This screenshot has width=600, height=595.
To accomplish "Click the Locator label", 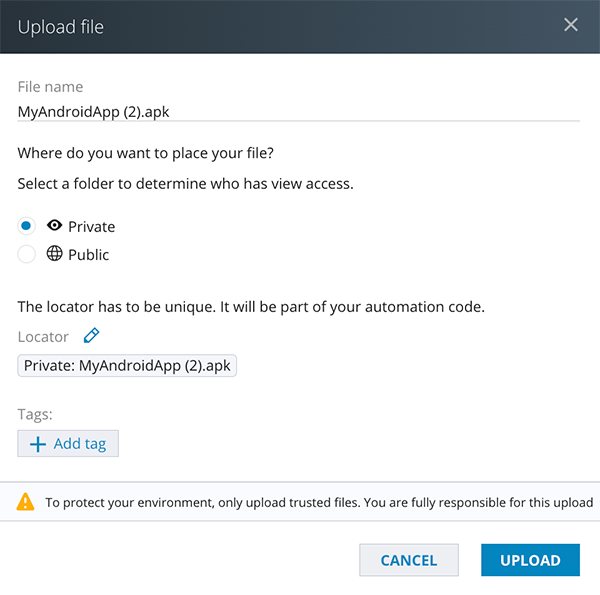I will pyautogui.click(x=44, y=337).
